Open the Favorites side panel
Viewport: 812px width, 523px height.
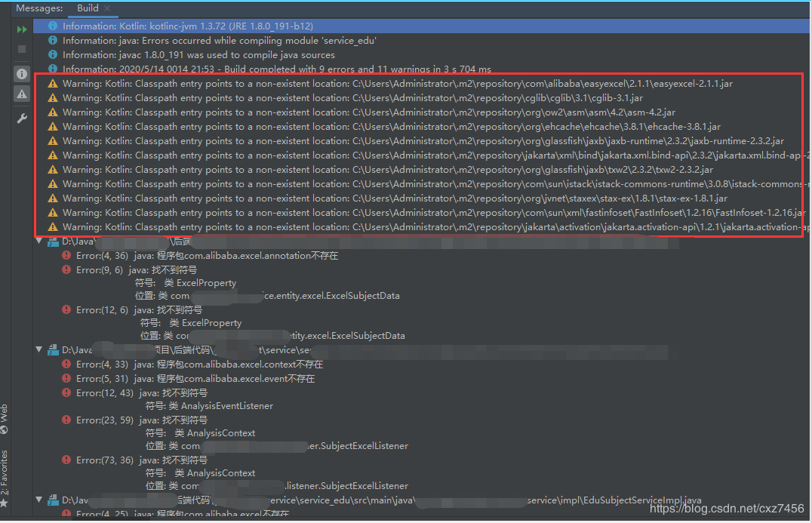pyautogui.click(x=4, y=478)
